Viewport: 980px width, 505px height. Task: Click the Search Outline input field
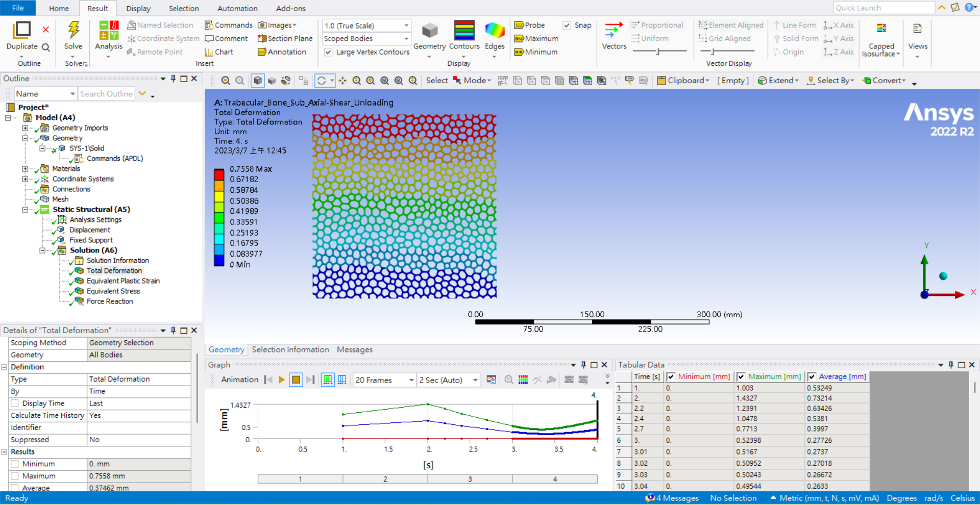(106, 94)
